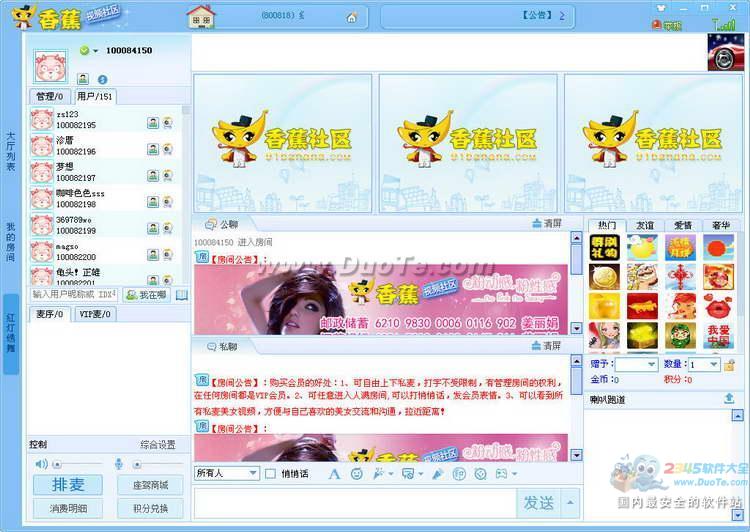Expand the arrow beside the 发送 button
The image size is (750, 532).
(x=570, y=502)
